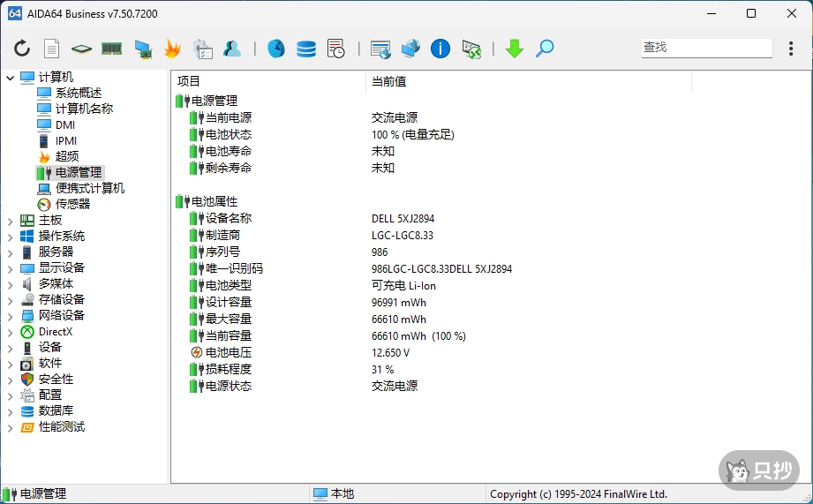The width and height of the screenshot is (813, 504).
Task: Open the three-dot menu button
Action: (791, 49)
